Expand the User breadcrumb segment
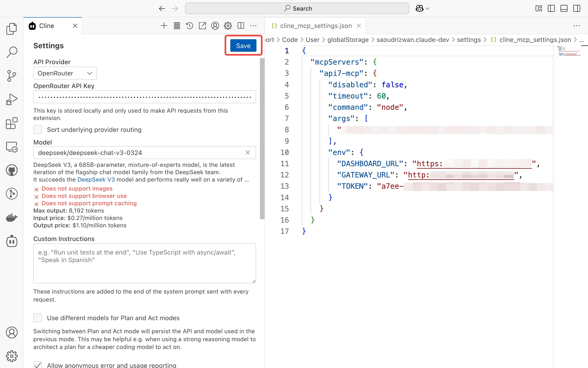588x368 pixels. [312, 40]
